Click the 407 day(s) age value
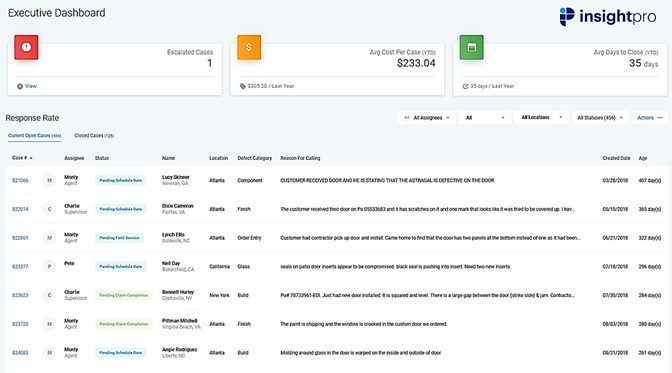 [650, 180]
